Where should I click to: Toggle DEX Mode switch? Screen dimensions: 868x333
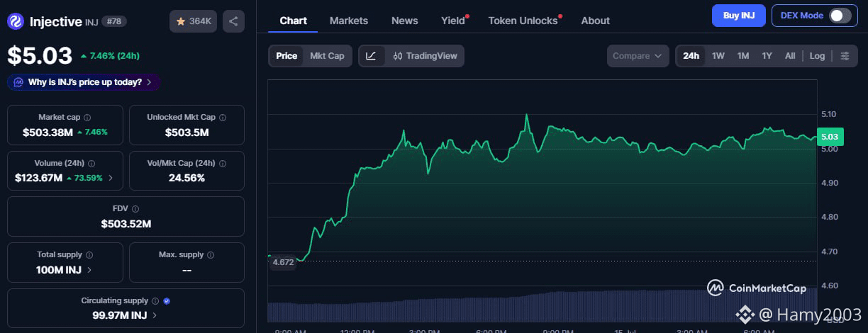tap(840, 15)
